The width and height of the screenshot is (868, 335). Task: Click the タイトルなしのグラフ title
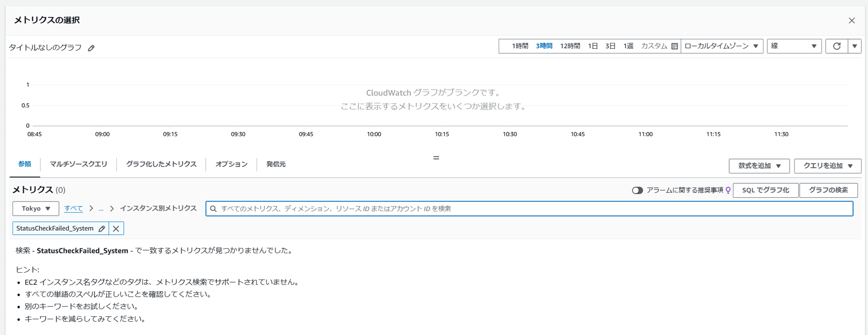coord(46,48)
